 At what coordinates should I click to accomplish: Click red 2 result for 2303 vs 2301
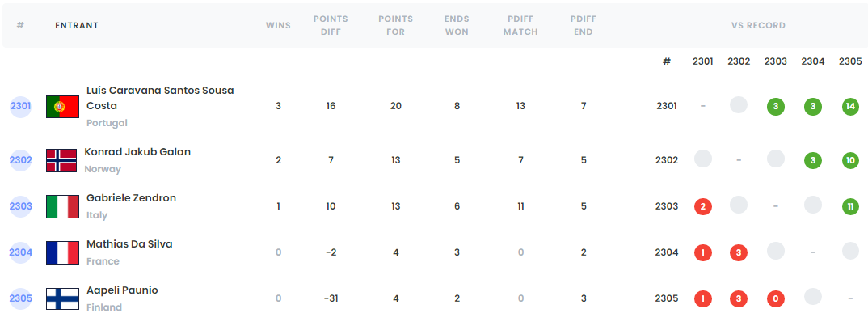point(703,206)
